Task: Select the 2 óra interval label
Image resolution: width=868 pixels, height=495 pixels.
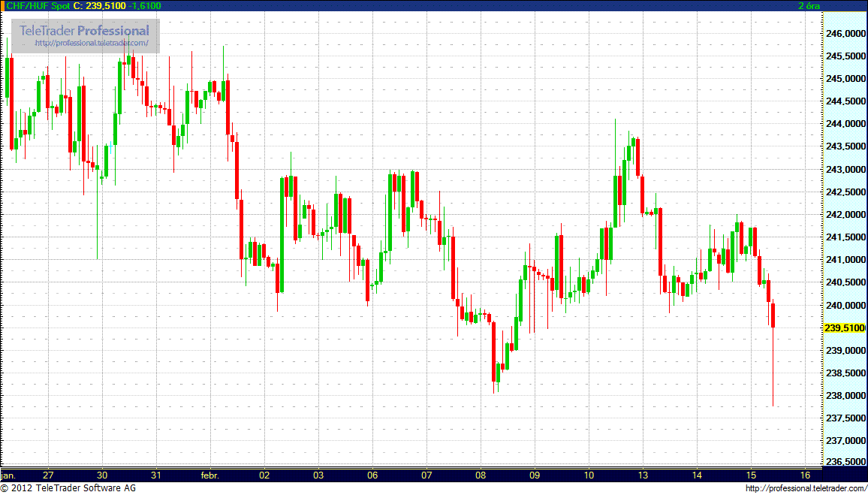Action: [809, 5]
